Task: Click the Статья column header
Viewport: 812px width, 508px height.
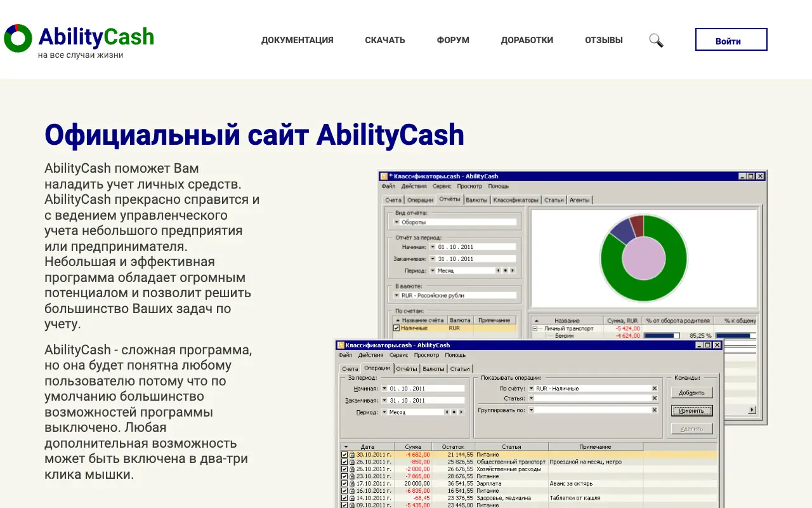Action: (x=511, y=447)
